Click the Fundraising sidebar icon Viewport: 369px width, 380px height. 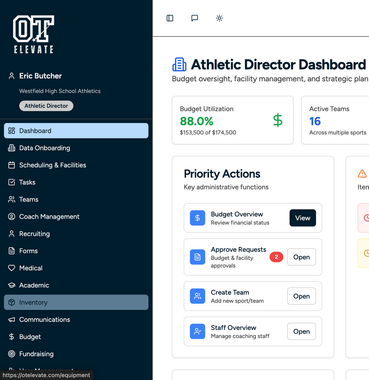tap(12, 354)
